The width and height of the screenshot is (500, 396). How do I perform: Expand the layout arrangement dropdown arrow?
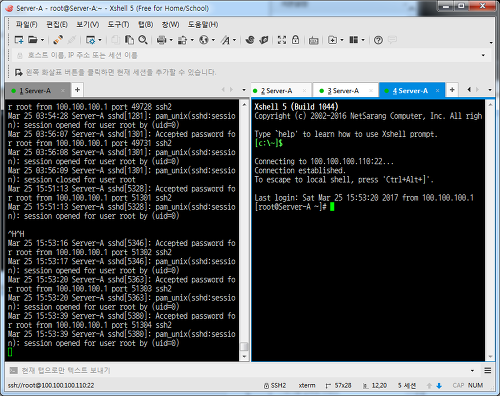click(x=363, y=40)
